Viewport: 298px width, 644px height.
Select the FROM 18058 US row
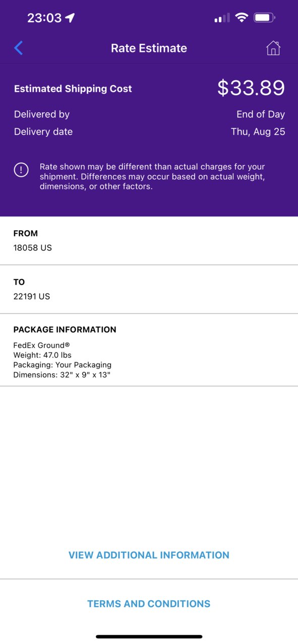point(149,241)
